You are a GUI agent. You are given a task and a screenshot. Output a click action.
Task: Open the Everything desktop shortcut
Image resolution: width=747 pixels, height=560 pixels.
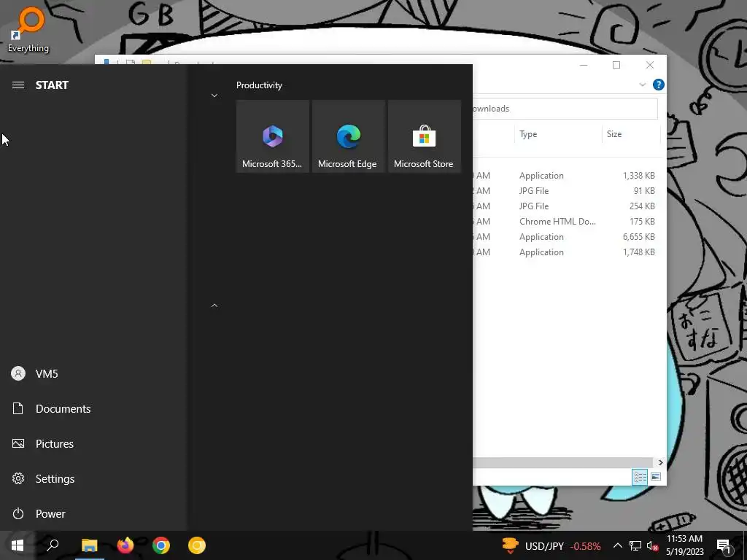28,29
